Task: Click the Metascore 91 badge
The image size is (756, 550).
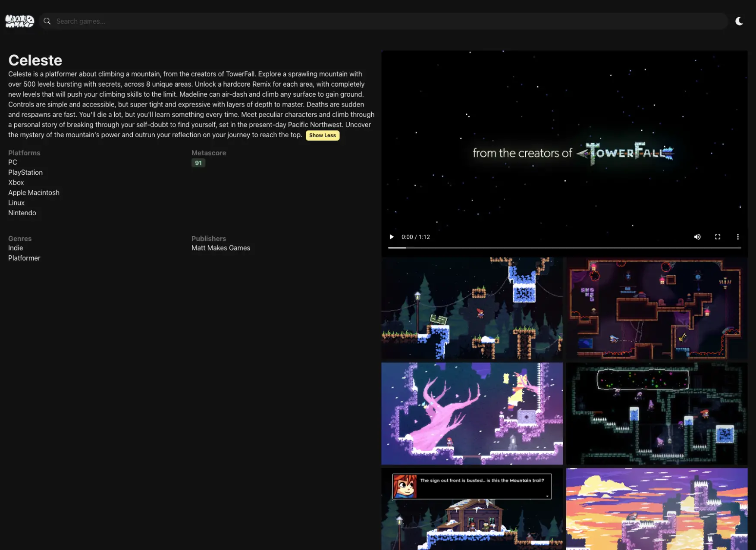Action: coord(198,163)
